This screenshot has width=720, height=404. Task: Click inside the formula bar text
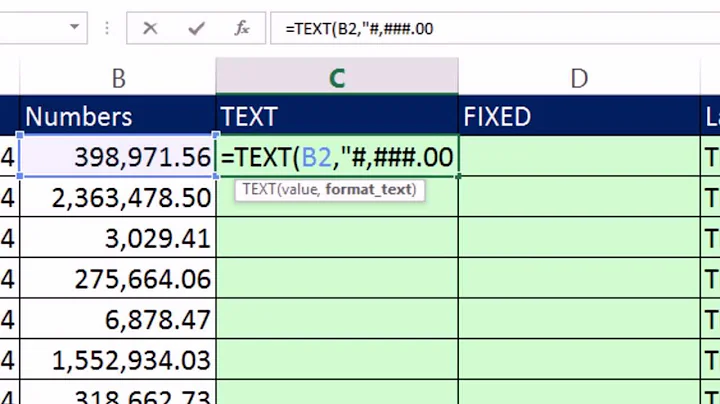450,28
